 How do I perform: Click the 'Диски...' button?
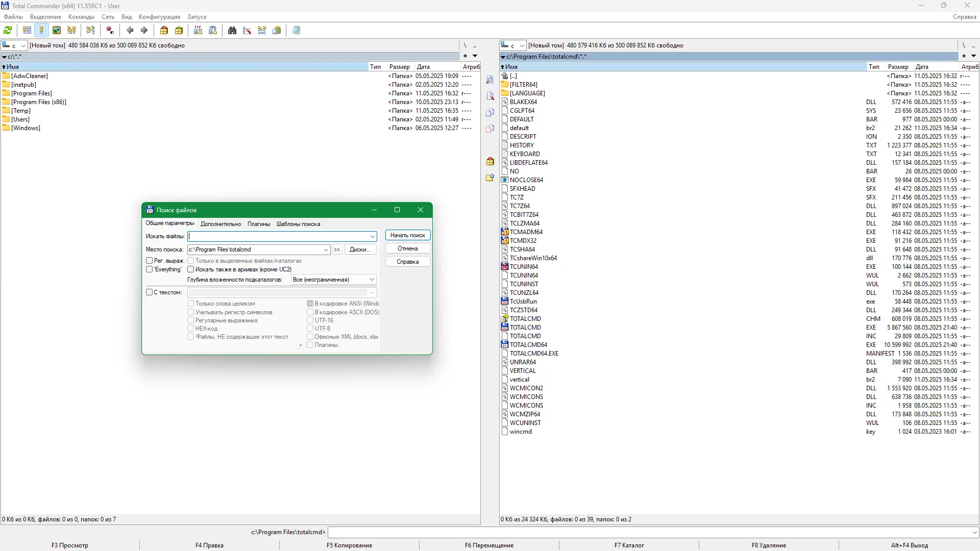(x=360, y=249)
